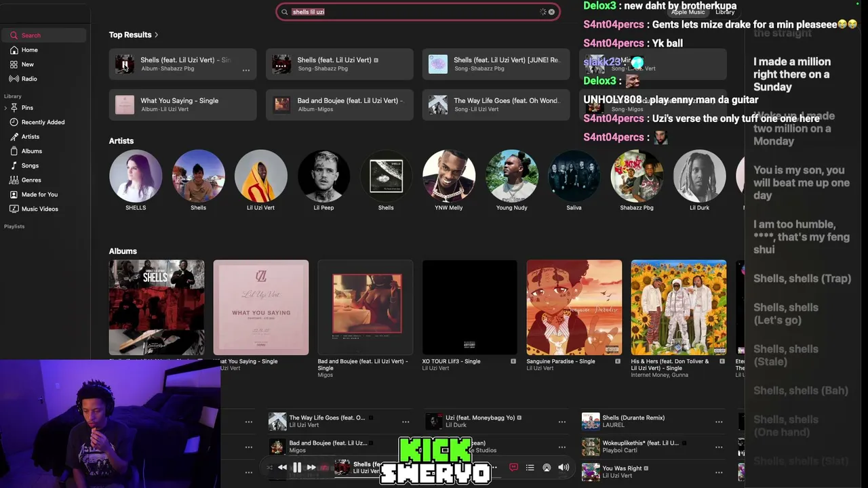Open the Lil Uzi Vert artist profile

click(260, 176)
